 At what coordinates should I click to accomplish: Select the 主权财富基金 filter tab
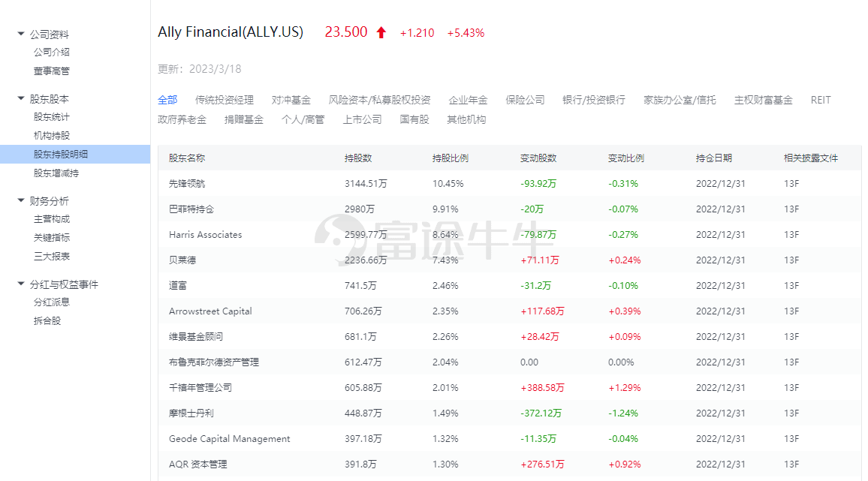click(763, 101)
